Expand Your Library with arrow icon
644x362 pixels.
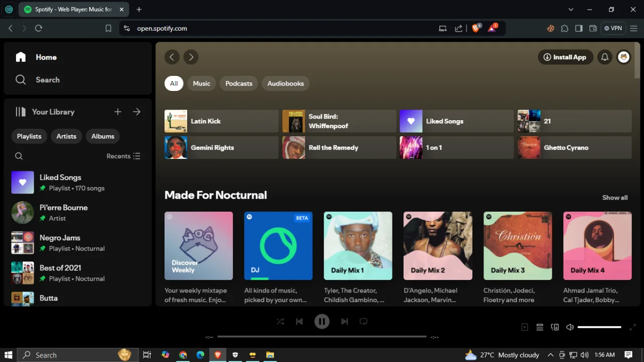(137, 112)
